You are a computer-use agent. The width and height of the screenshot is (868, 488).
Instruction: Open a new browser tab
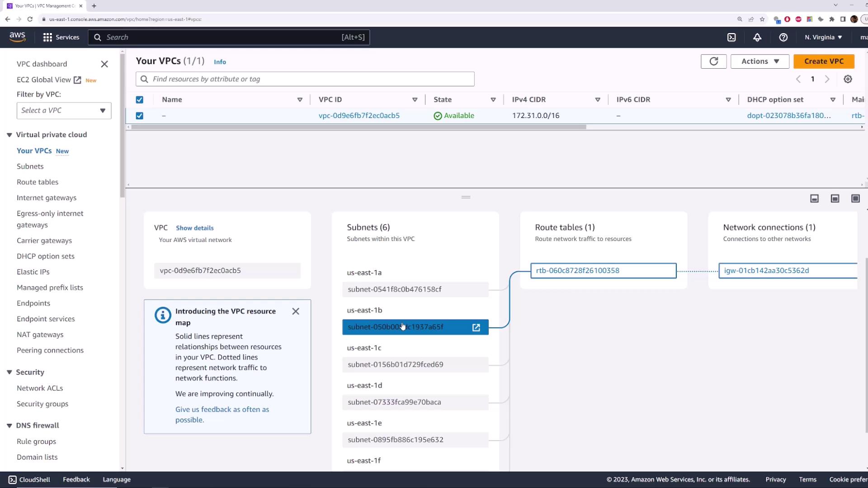(94, 6)
